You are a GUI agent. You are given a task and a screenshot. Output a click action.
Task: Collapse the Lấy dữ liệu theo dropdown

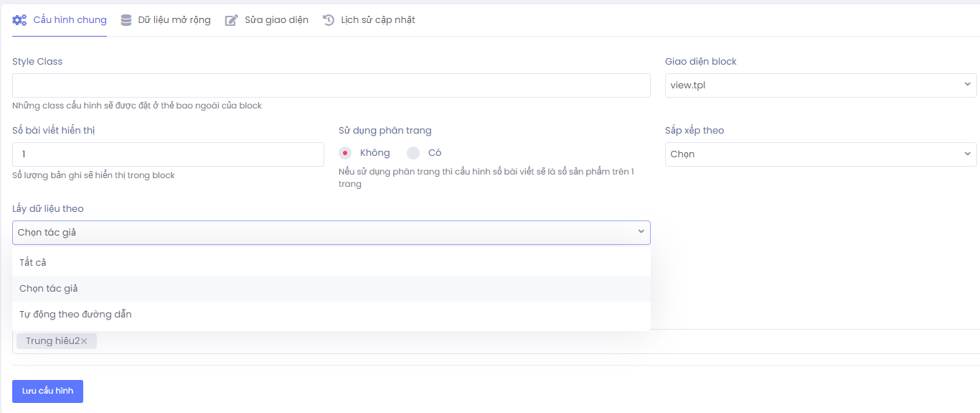(331, 233)
